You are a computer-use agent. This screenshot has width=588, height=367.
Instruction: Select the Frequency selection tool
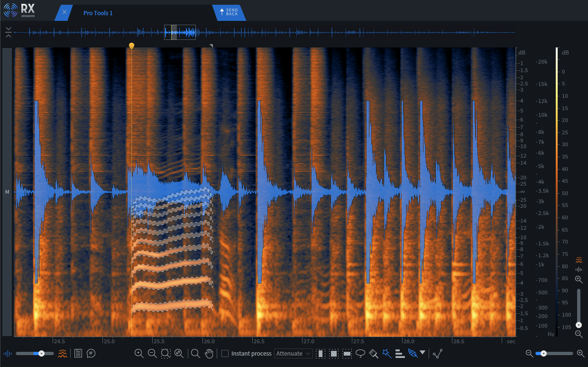coord(347,353)
